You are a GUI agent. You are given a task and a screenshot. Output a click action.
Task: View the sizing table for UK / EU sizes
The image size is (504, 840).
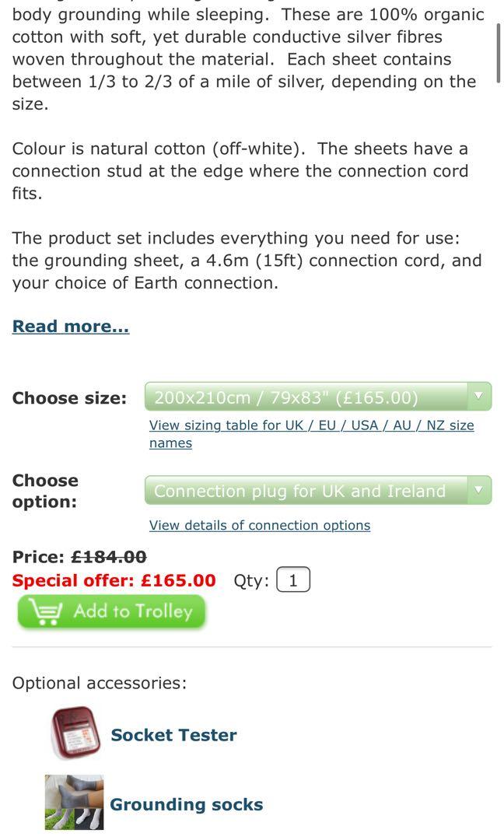312,425
